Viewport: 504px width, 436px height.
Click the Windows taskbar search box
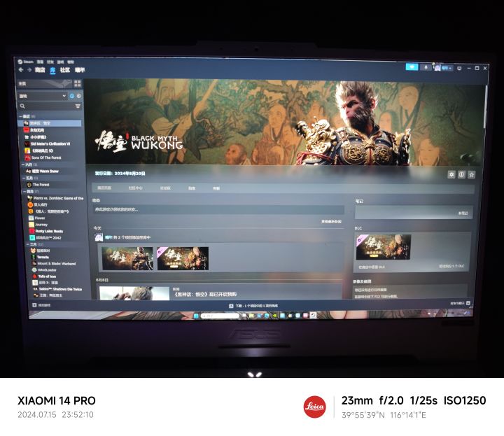220,316
